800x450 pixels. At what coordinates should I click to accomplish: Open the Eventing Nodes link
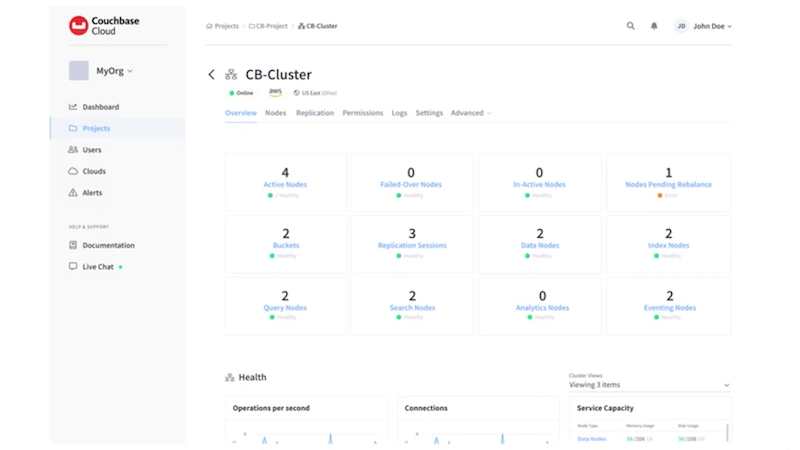670,308
